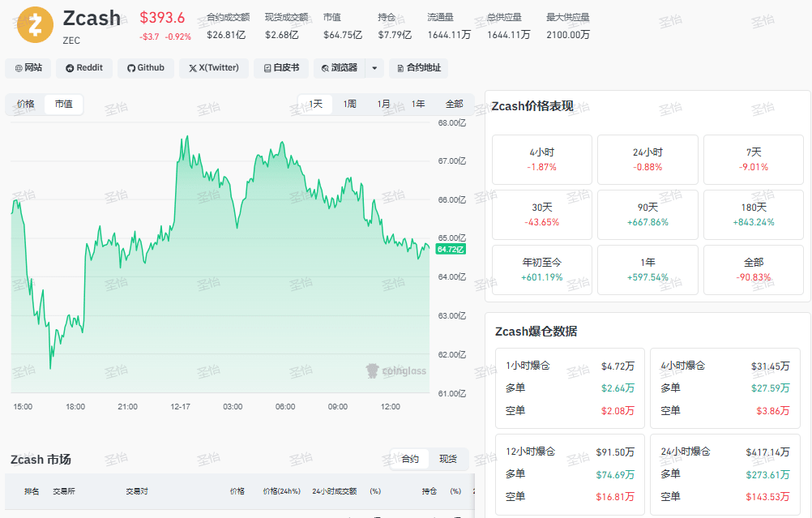The image size is (812, 518).
Task: Click the Zcash爆仓数据 heading
Action: [x=536, y=332]
